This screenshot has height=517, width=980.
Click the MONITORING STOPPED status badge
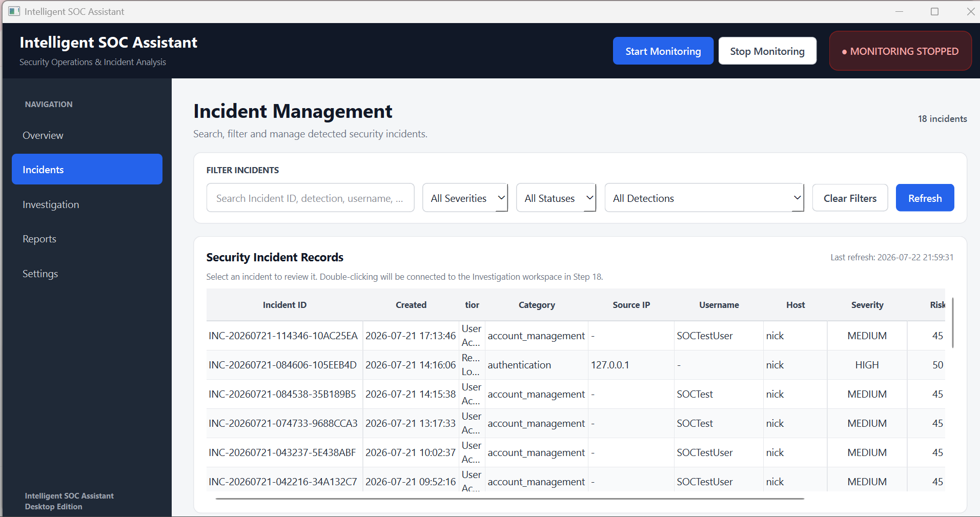[900, 51]
